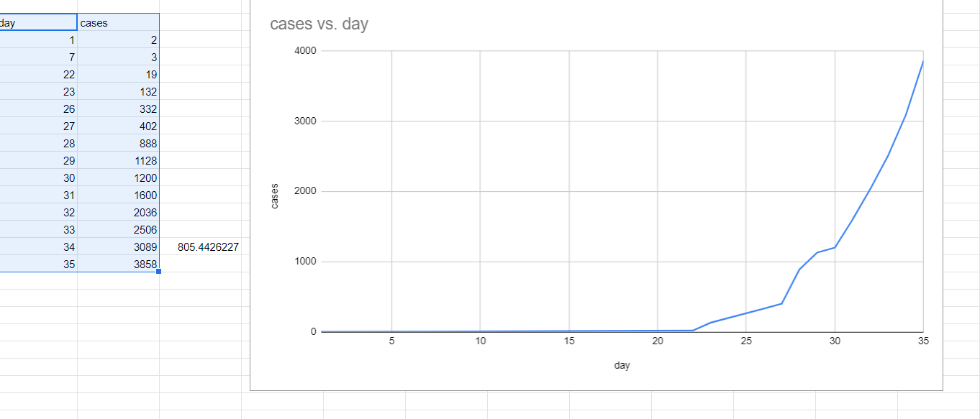
Task: Click the cell showing 1600 cases
Action: 119,195
